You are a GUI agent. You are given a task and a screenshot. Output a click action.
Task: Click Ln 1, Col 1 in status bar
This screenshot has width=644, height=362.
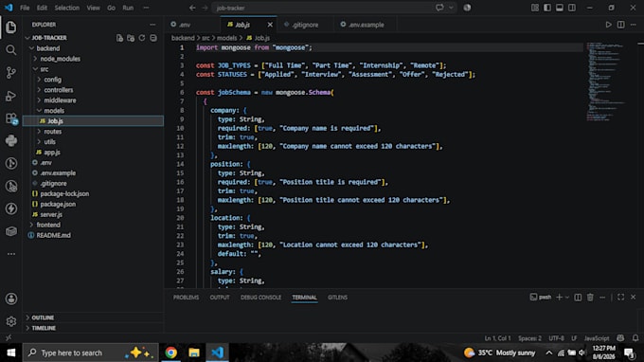click(498, 338)
